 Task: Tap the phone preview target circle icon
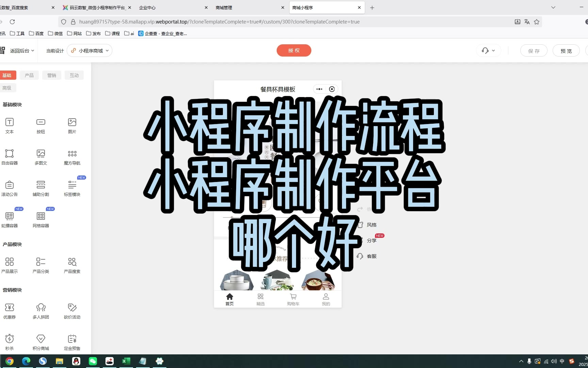[x=332, y=89]
